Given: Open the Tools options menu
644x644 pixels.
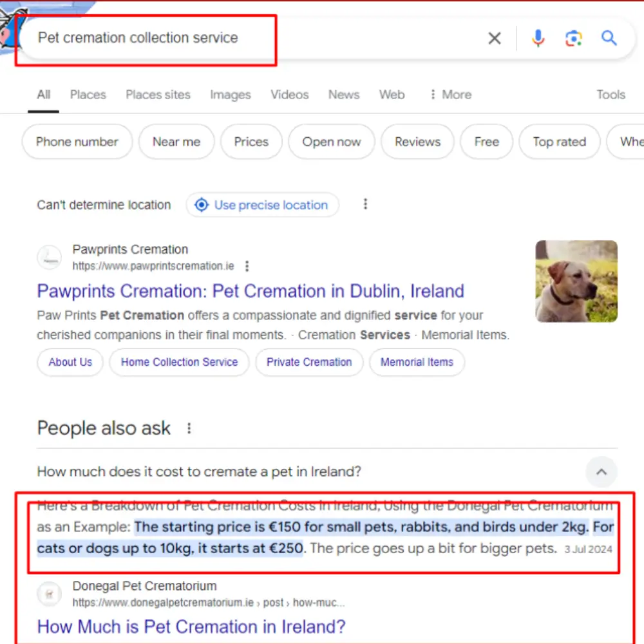Looking at the screenshot, I should tap(611, 95).
